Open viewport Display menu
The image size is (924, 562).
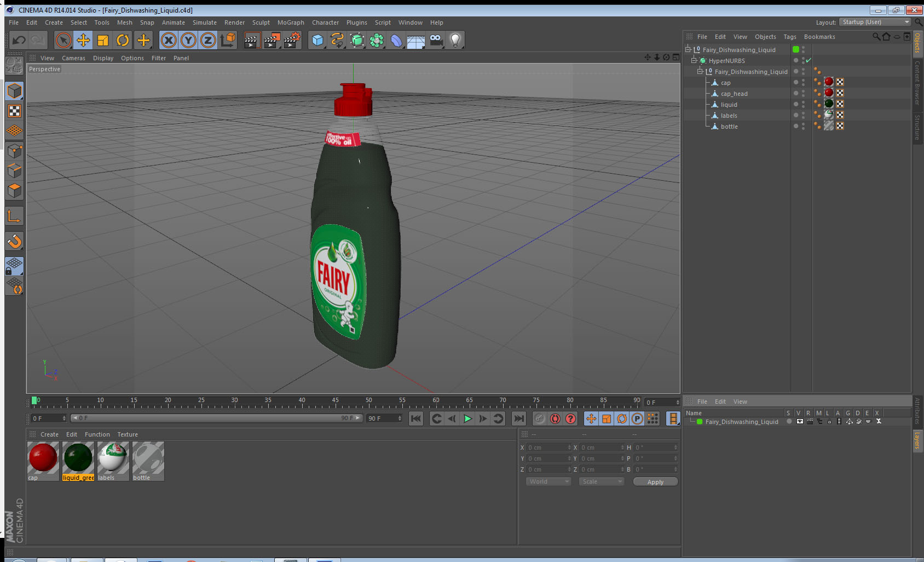tap(103, 58)
